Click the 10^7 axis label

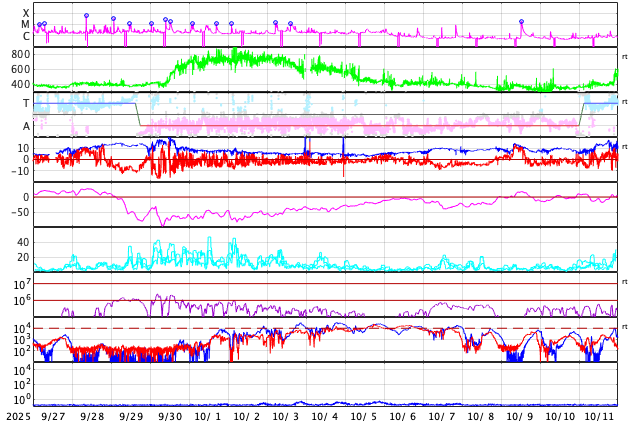tap(20, 286)
